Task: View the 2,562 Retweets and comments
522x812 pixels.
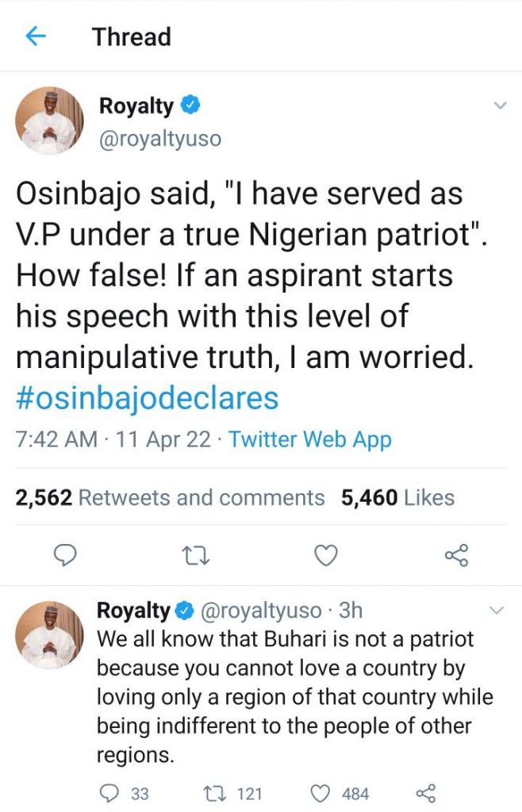Action: click(x=170, y=497)
